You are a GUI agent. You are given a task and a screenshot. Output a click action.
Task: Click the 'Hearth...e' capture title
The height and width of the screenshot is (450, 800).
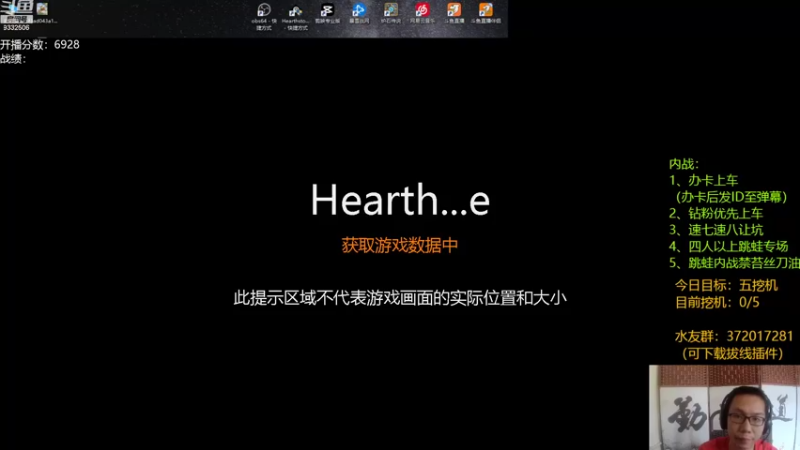tap(400, 199)
